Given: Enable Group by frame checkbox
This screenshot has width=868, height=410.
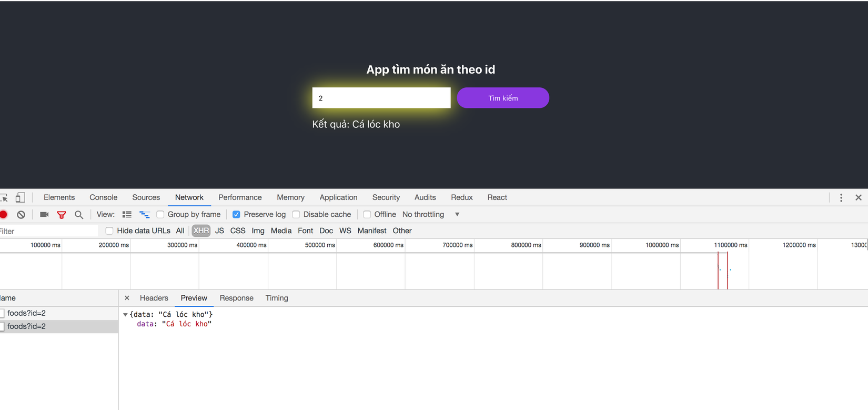Looking at the screenshot, I should [160, 215].
